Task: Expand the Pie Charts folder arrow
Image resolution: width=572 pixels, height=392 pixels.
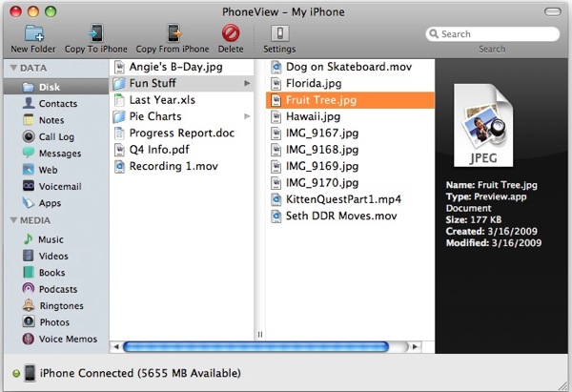Action: pyautogui.click(x=247, y=116)
